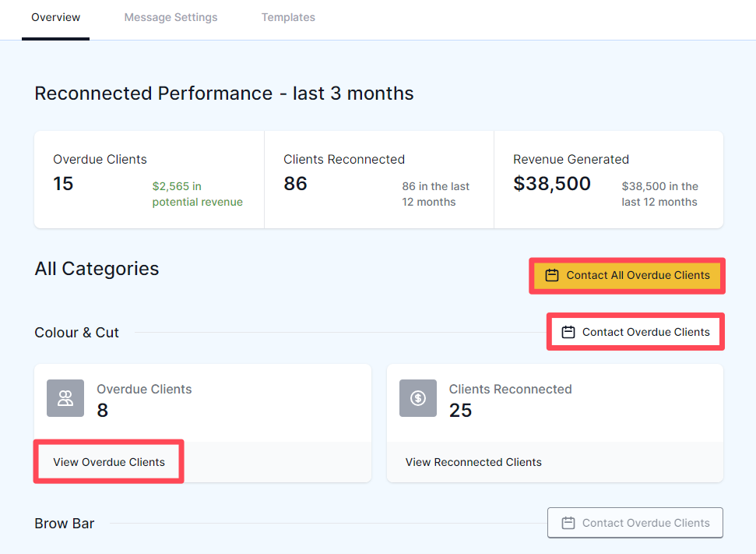Image resolution: width=756 pixels, height=554 pixels.
Task: Click the Colour & Cut category heading
Action: (x=77, y=333)
